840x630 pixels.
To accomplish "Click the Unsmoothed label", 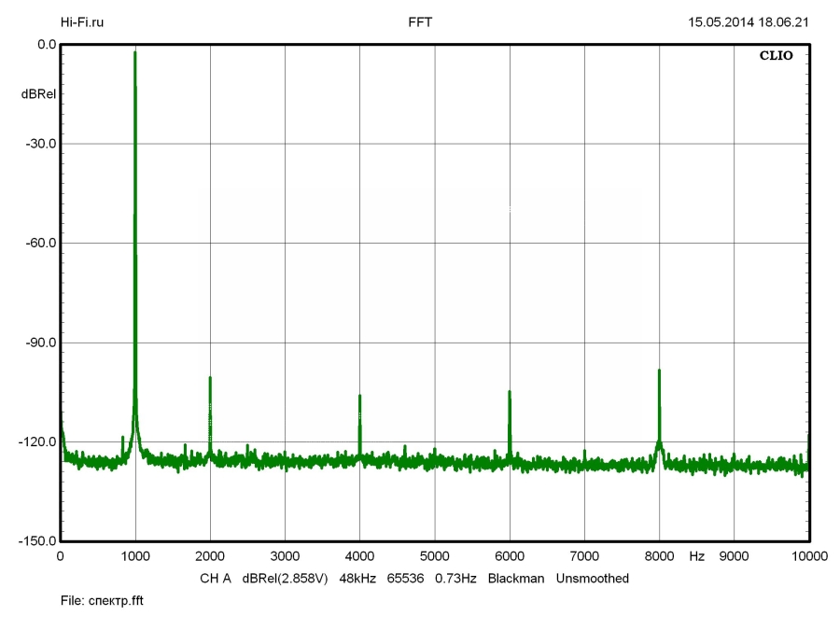I will (x=593, y=579).
